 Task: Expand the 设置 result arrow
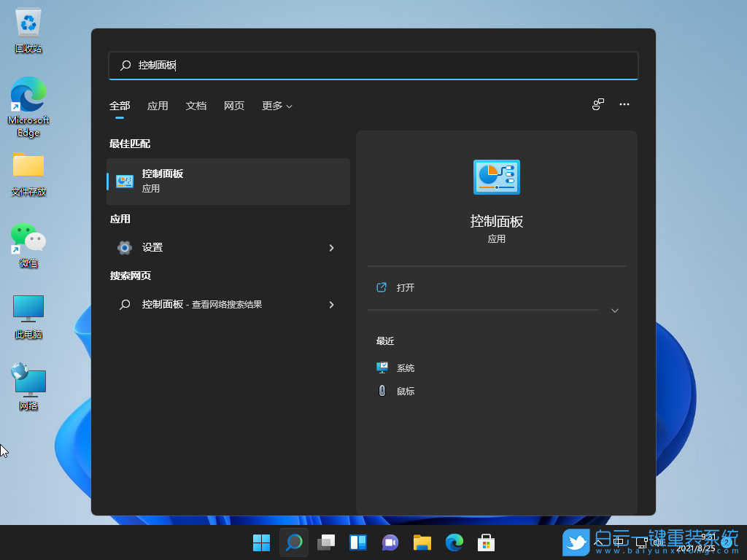pos(332,247)
